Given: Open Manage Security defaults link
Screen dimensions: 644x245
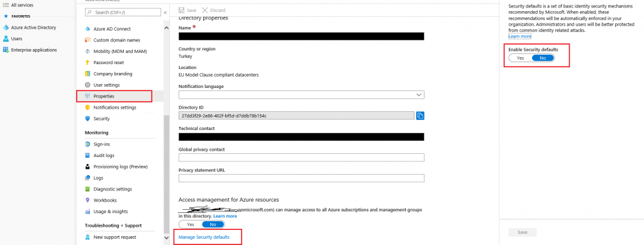Looking at the screenshot, I should click(x=204, y=237).
